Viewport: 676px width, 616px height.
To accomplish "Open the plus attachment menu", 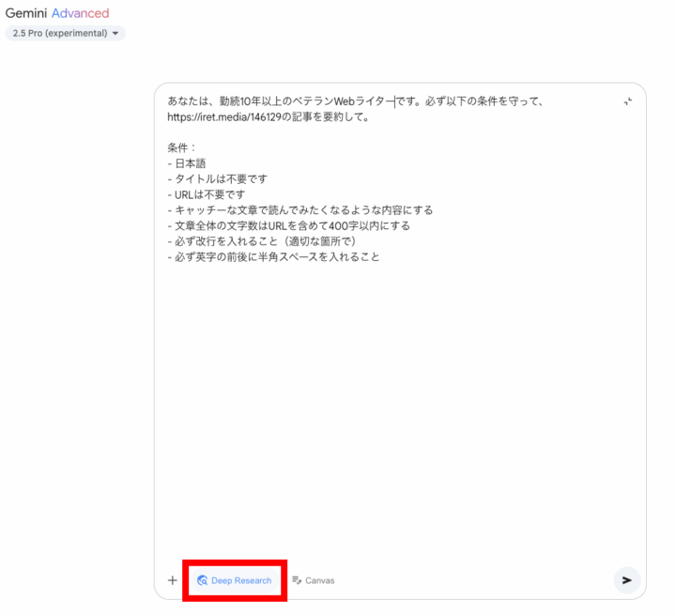I will [x=173, y=580].
